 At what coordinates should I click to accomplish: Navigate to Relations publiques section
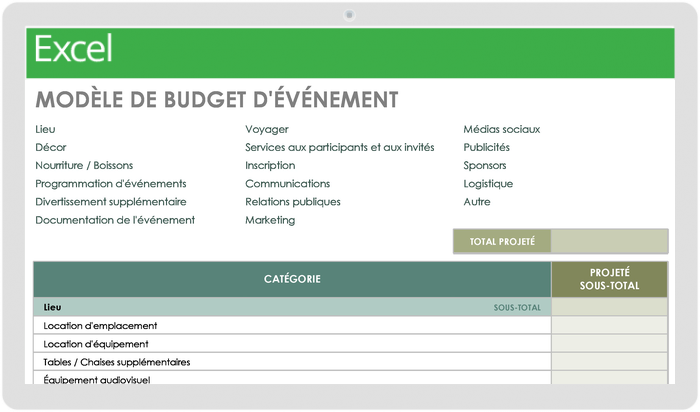(292, 202)
